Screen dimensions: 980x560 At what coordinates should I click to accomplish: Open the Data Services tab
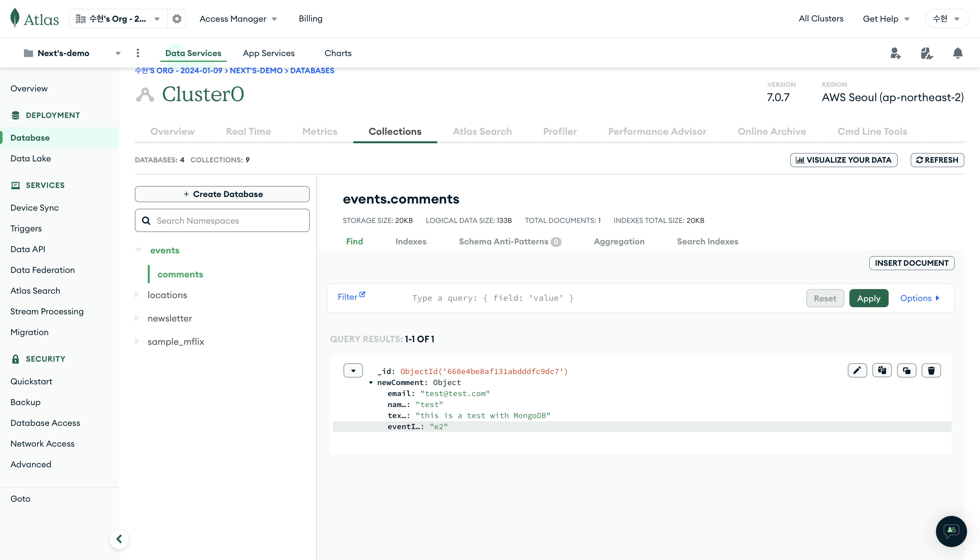point(193,53)
